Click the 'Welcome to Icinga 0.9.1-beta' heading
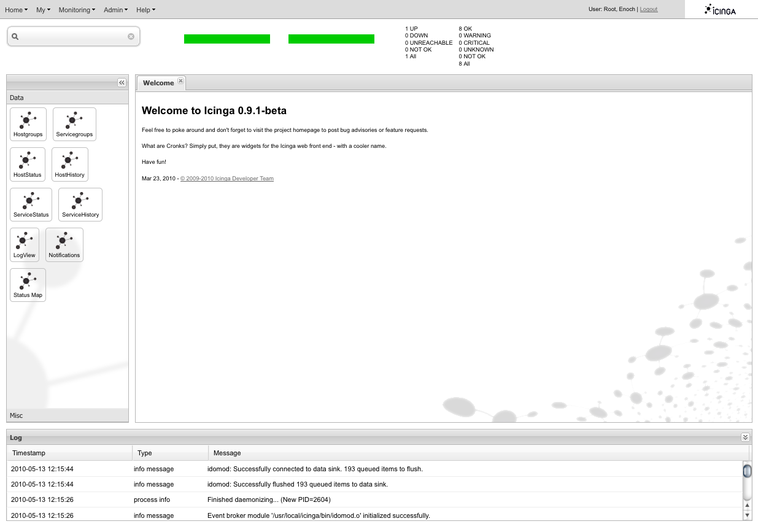758x532 pixels. (214, 110)
